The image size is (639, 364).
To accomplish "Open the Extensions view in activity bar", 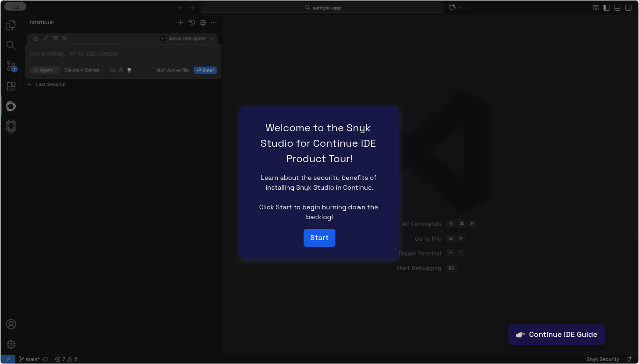I will [x=11, y=86].
